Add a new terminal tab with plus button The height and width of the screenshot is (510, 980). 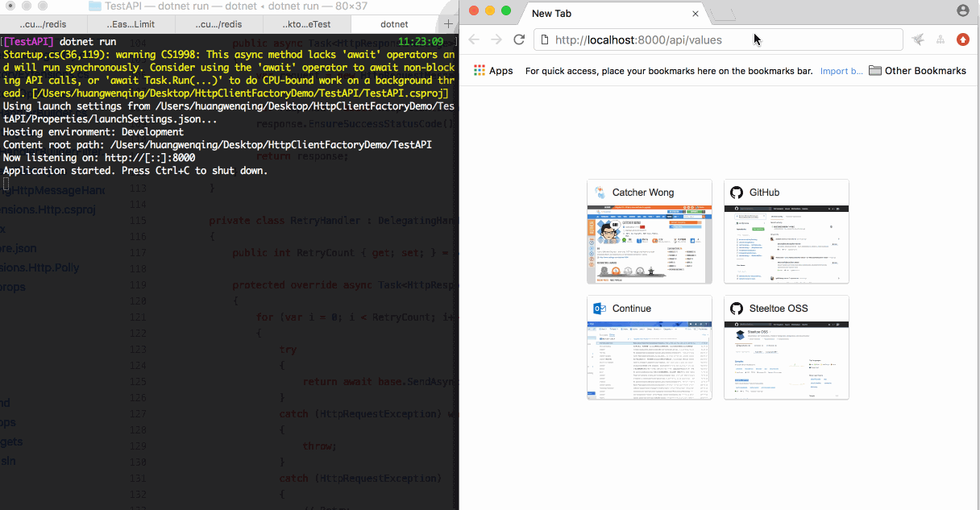[449, 24]
